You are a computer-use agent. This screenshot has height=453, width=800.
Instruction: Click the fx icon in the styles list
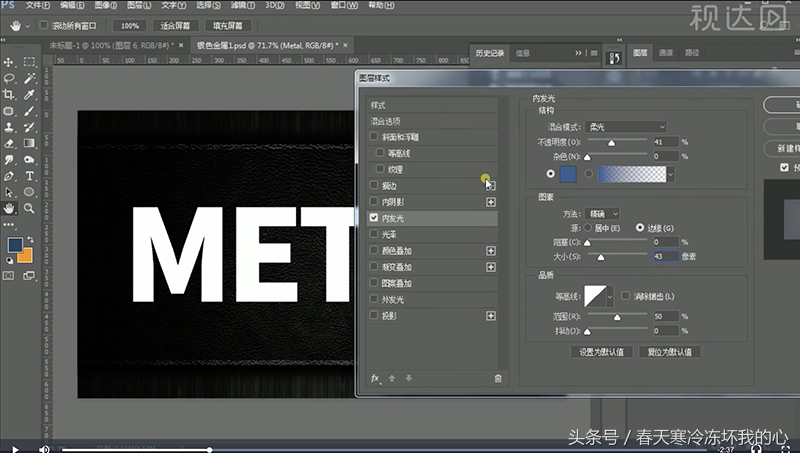pyautogui.click(x=376, y=378)
